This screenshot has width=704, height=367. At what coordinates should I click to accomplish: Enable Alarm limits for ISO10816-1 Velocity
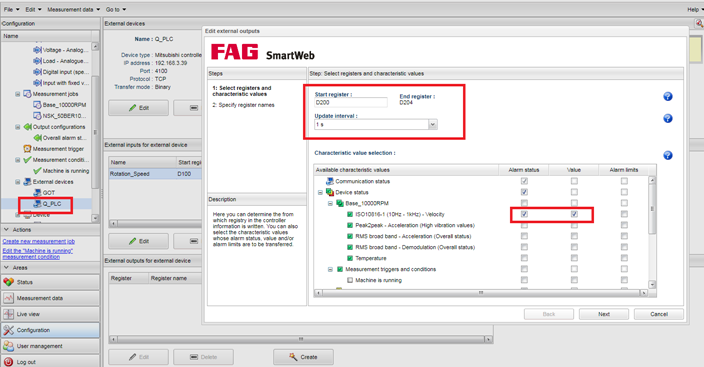point(624,214)
